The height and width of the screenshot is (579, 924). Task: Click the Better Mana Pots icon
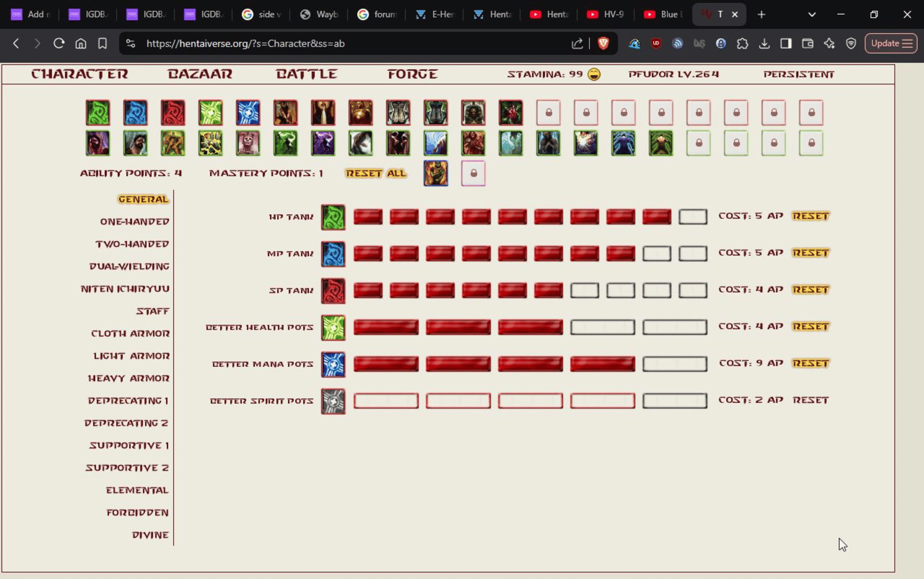[333, 364]
